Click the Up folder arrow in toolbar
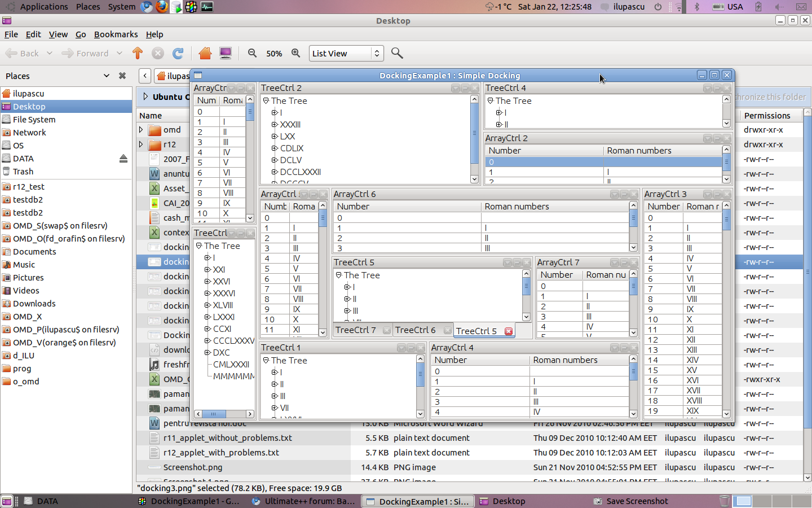This screenshot has height=508, width=812. click(138, 53)
